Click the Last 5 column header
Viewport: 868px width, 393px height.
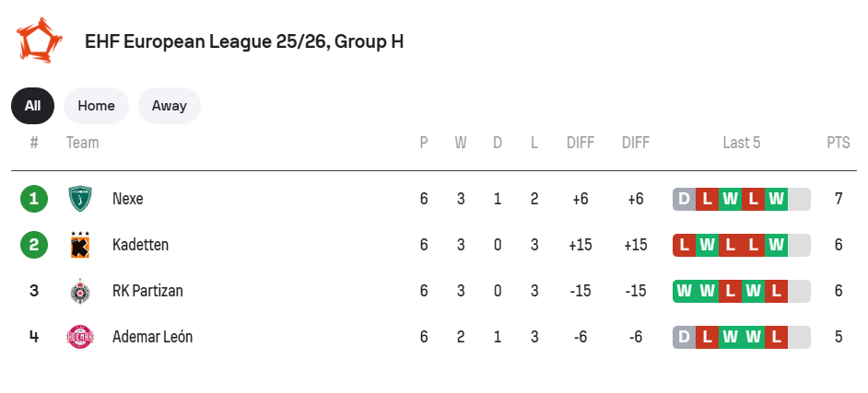pos(741,143)
